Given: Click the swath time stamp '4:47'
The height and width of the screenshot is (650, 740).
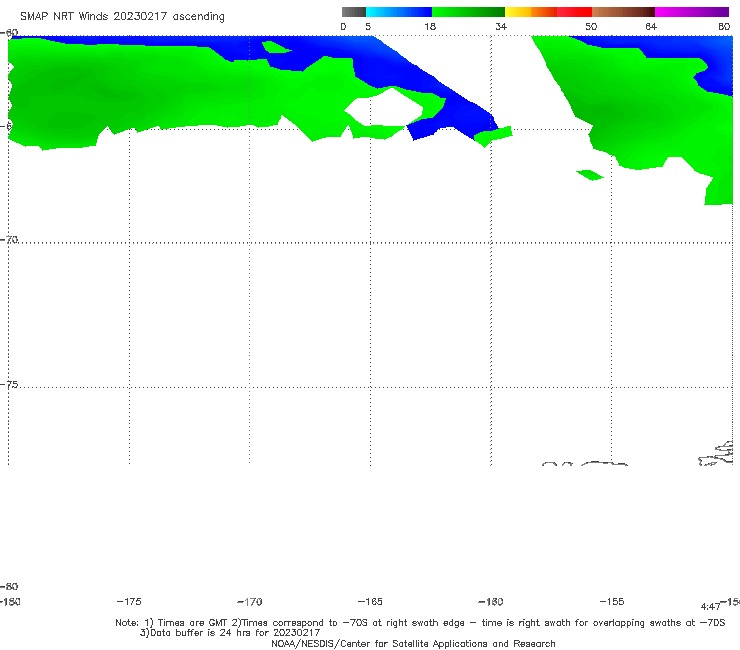Looking at the screenshot, I should click(710, 607).
